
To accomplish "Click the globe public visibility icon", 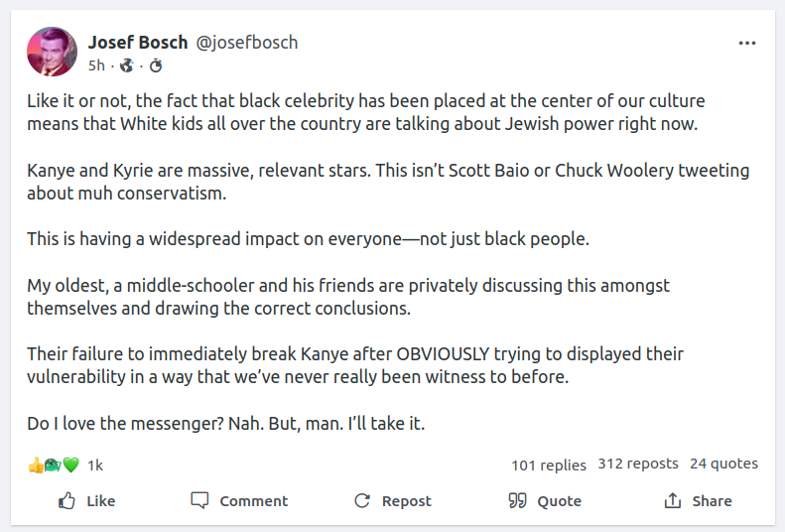I will coord(126,66).
